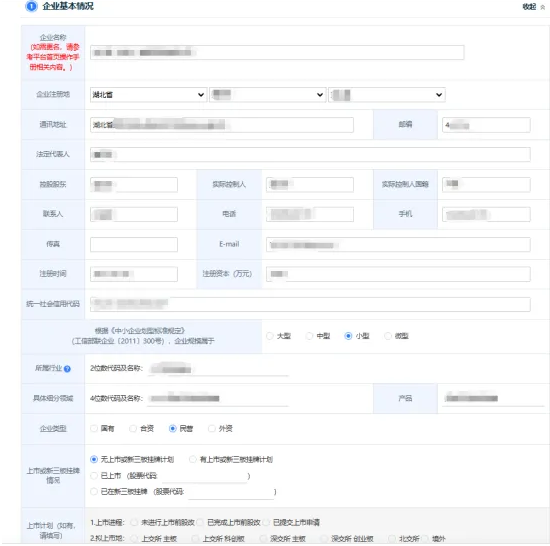Click the E-mail input field

(x=398, y=244)
